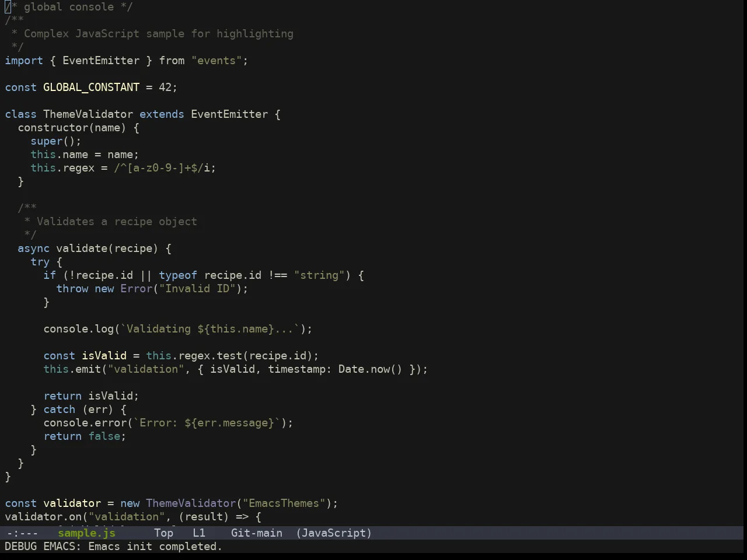
Task: Click 'validator' in the const declaration
Action: pyautogui.click(x=72, y=503)
